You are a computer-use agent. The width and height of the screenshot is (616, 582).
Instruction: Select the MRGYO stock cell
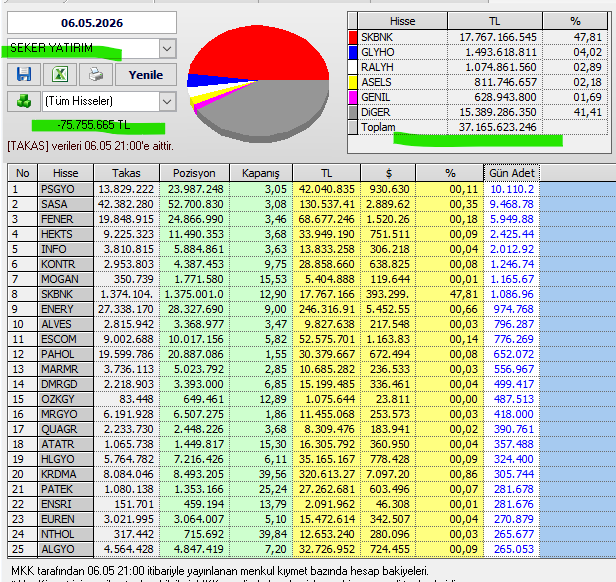tap(66, 414)
